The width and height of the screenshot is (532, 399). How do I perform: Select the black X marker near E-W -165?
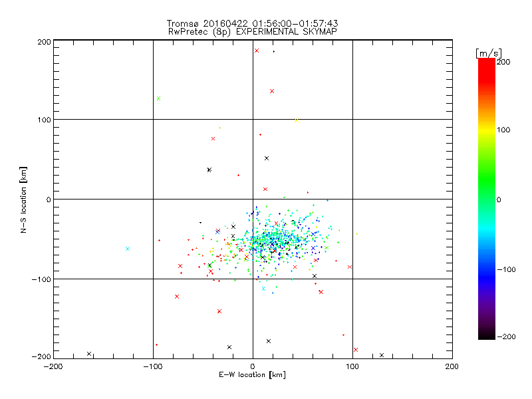[89, 354]
